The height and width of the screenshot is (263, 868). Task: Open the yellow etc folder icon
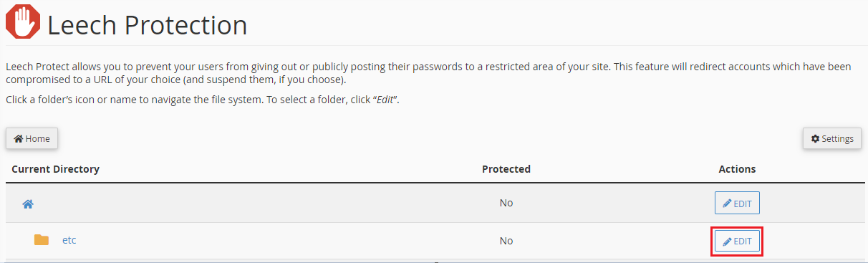coord(42,240)
